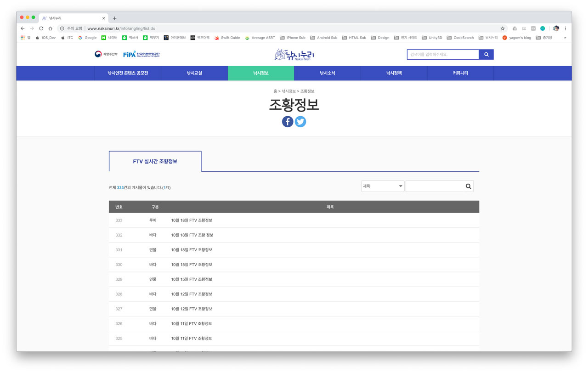The height and width of the screenshot is (373, 588).
Task: Click the board search magnifier icon
Action: [468, 186]
